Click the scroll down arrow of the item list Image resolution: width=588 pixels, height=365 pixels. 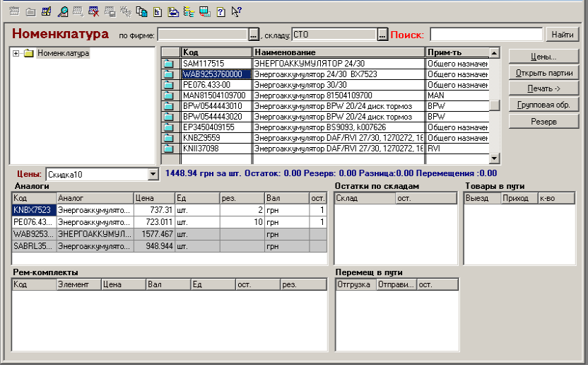[494, 159]
